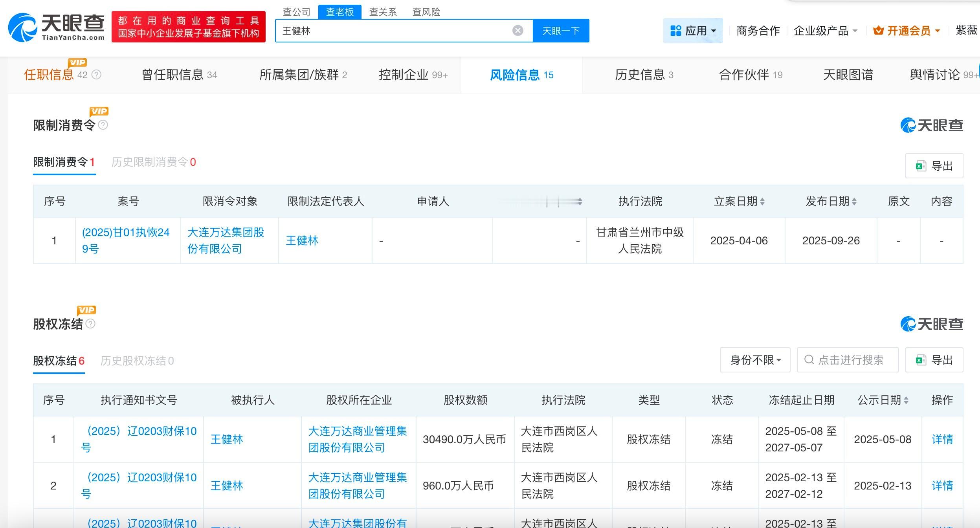Open the 任职信息 42 tab
This screenshot has height=528, width=980.
point(56,75)
